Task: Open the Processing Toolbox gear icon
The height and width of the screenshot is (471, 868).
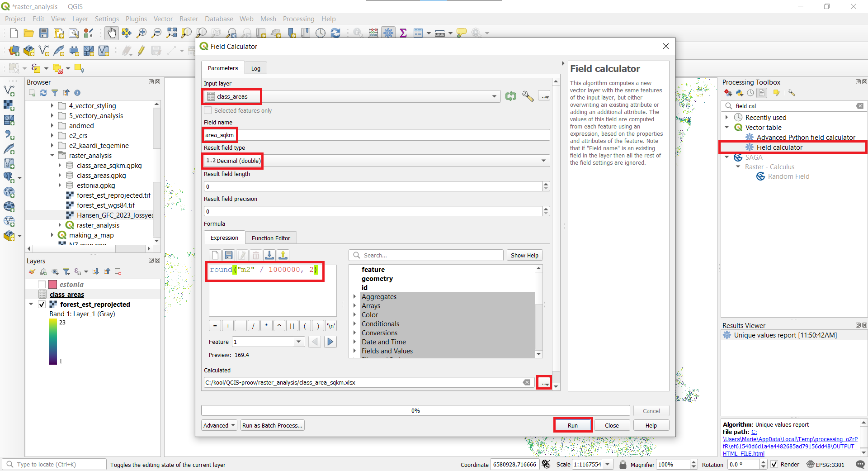Action: click(x=388, y=33)
